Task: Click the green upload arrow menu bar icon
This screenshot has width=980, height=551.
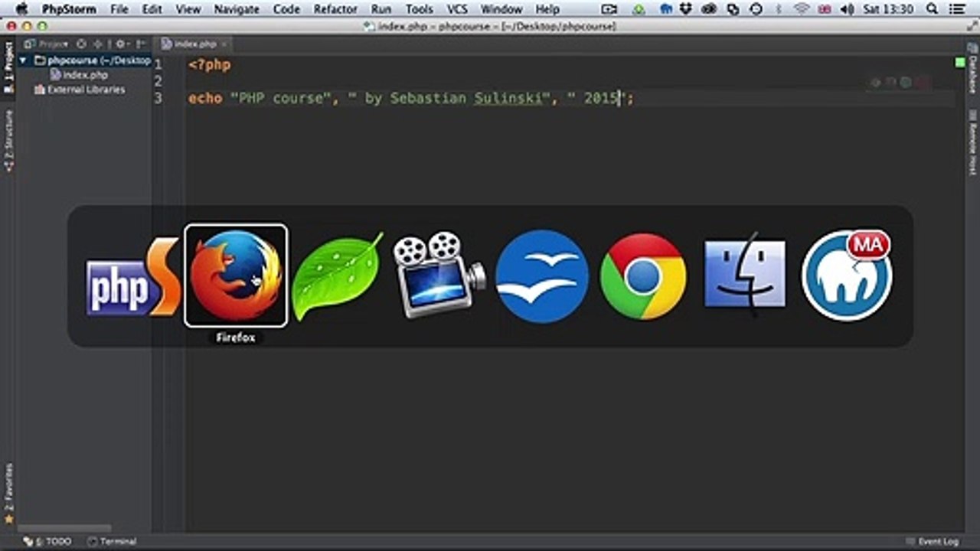Action: (639, 9)
